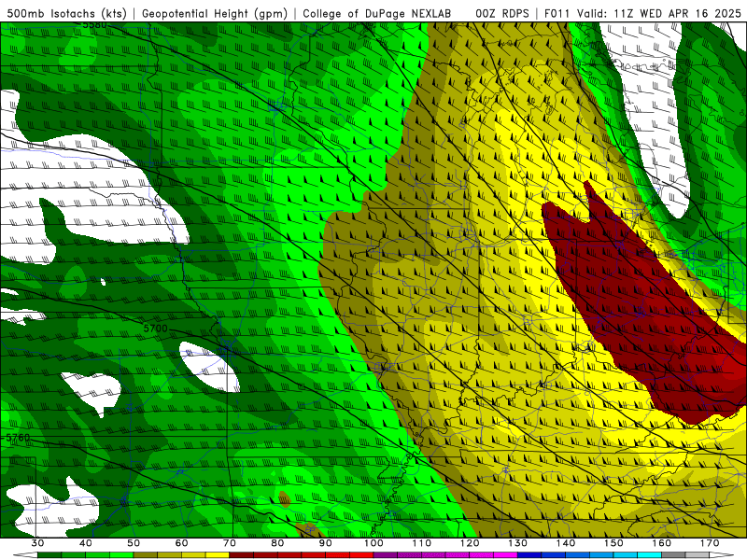Screen dimensions: 747x560
Task: Click the 130 knot colorbar label
Action: pos(518,543)
